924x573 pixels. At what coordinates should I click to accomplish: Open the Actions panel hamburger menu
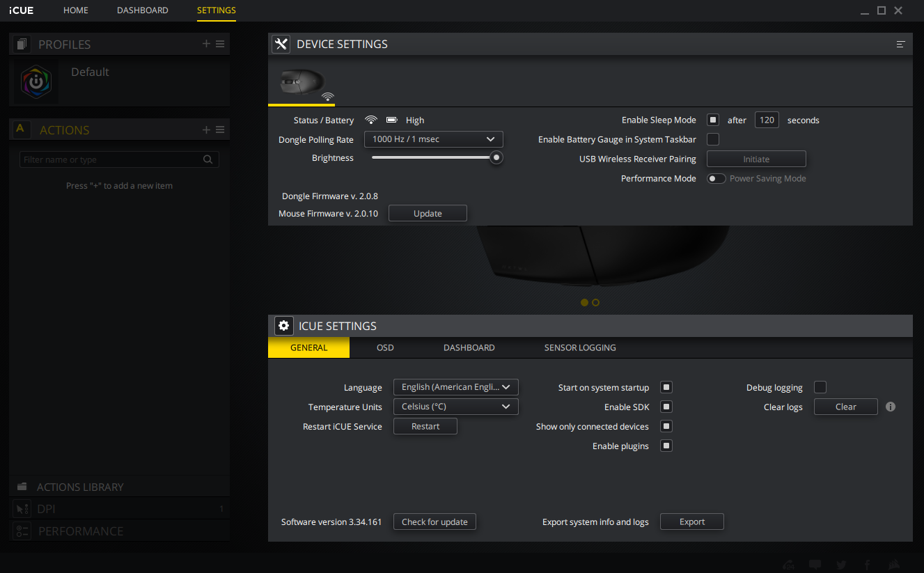[x=220, y=129]
